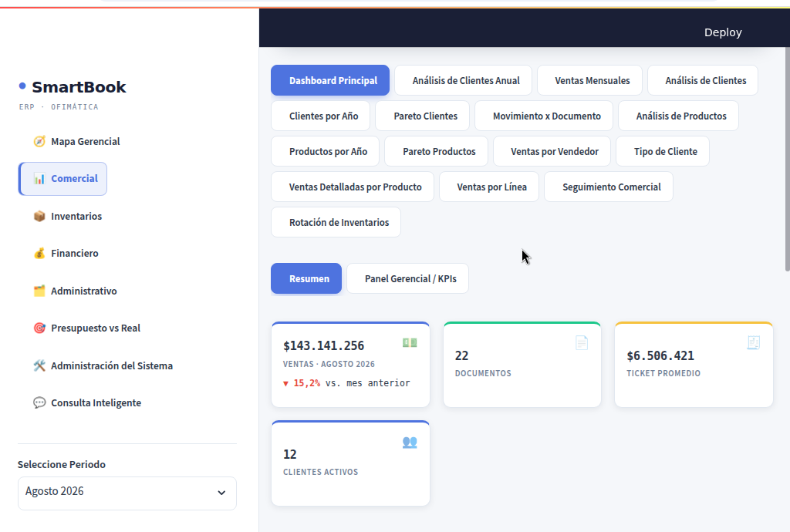
Task: Open the Tipo de Cliente tab
Action: [663, 151]
